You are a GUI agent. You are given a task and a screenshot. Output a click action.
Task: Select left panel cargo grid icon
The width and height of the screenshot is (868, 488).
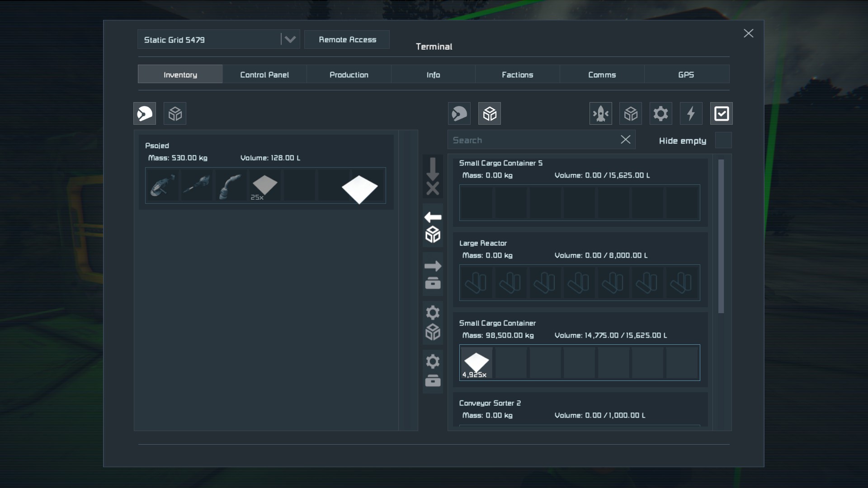175,113
